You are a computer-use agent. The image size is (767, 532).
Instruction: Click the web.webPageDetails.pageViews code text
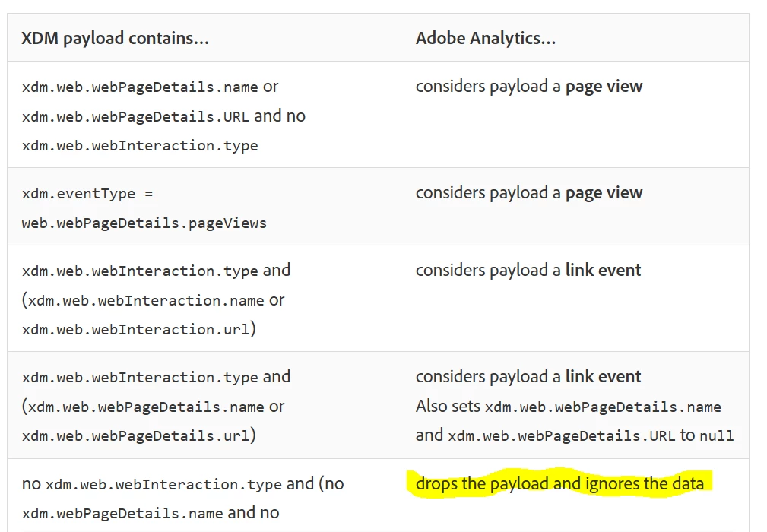coord(144,223)
